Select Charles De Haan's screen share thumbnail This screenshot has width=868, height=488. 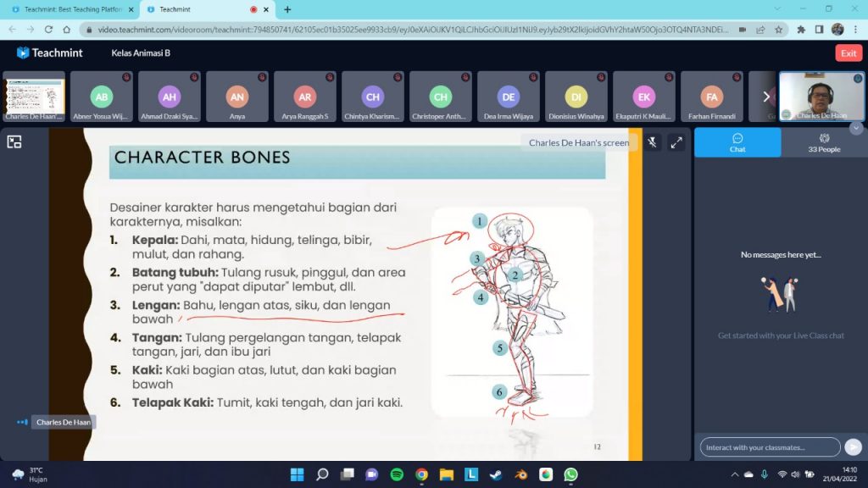tap(34, 97)
